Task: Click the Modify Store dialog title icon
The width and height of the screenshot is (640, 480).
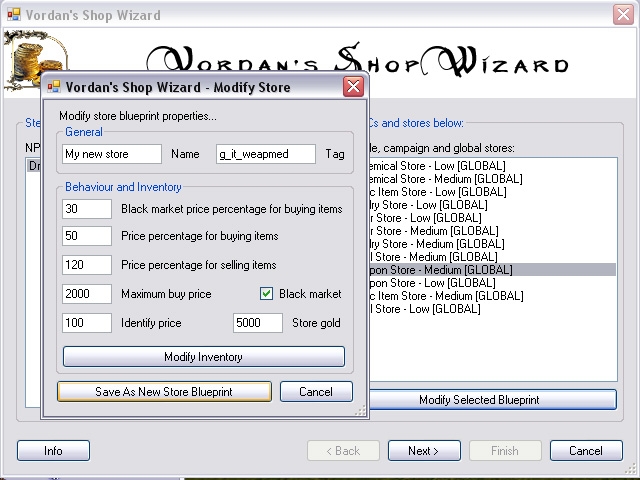Action: tap(54, 87)
